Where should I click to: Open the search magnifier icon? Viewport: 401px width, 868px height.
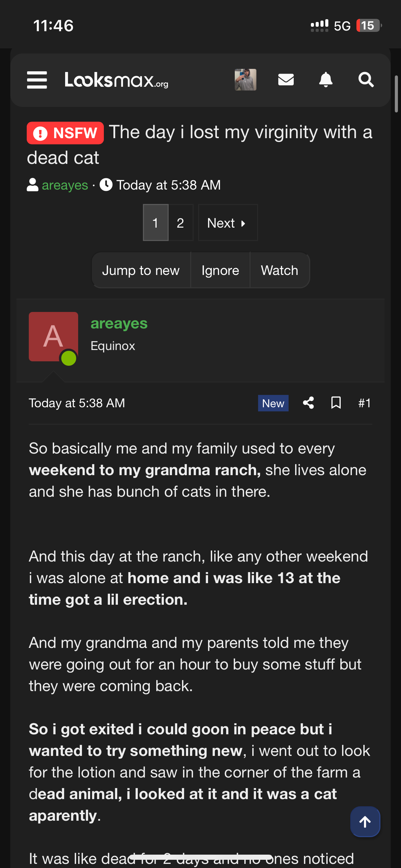(x=366, y=80)
